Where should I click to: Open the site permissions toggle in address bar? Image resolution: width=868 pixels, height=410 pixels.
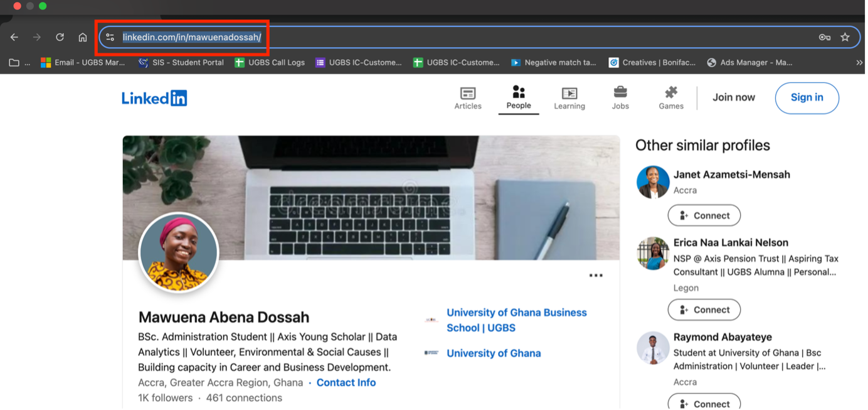click(110, 37)
